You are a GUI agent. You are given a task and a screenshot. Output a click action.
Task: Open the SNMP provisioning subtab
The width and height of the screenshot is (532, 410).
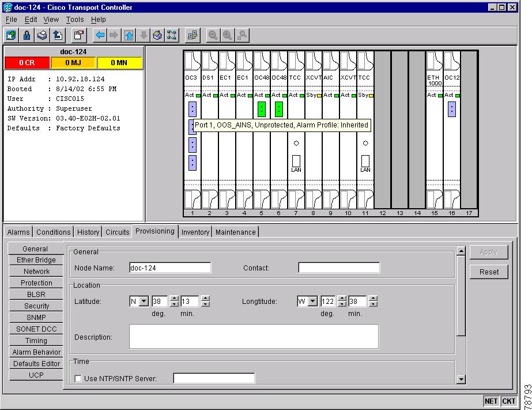pyautogui.click(x=36, y=318)
